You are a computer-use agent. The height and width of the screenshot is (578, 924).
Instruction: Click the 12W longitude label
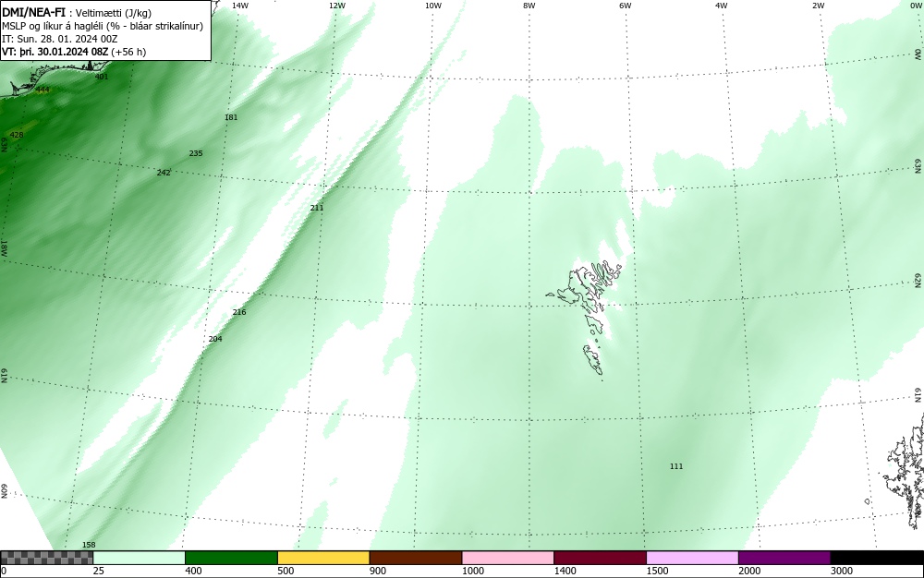(336, 6)
